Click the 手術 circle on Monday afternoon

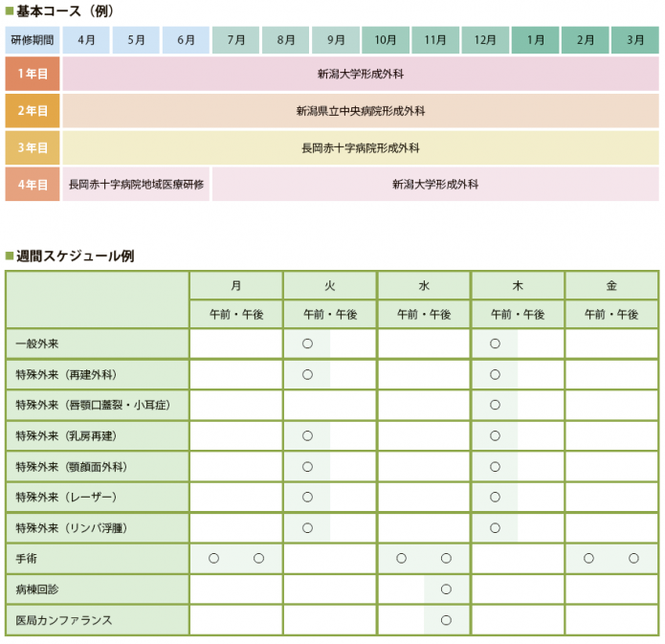pyautogui.click(x=258, y=558)
